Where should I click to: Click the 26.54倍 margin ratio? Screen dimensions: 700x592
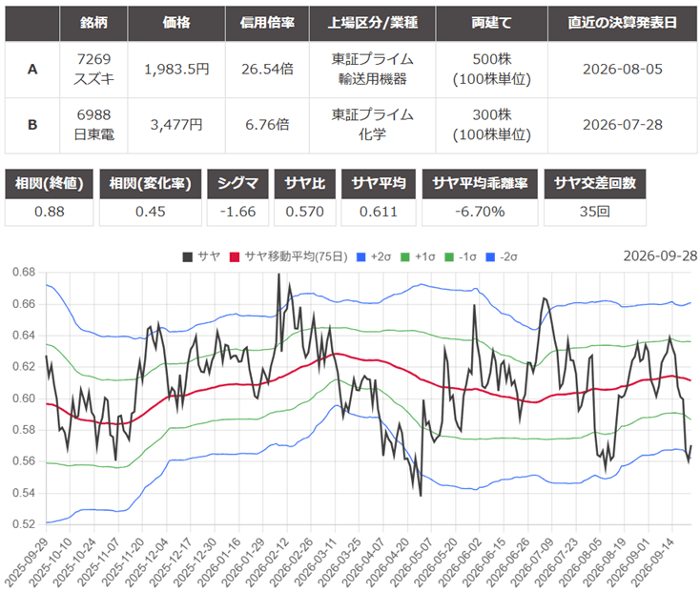(x=267, y=70)
